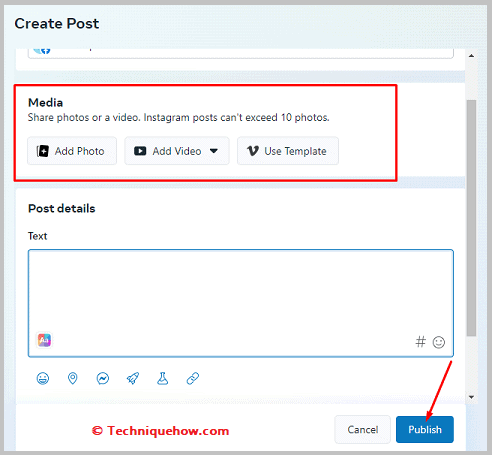Click the Messenger icon below text box
This screenshot has width=492, height=455.
[x=103, y=378]
